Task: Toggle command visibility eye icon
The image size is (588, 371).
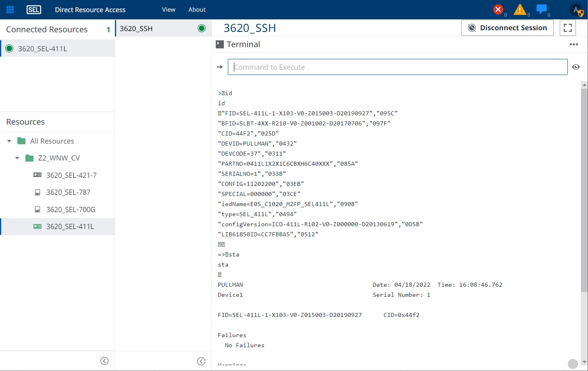Action: [x=576, y=67]
